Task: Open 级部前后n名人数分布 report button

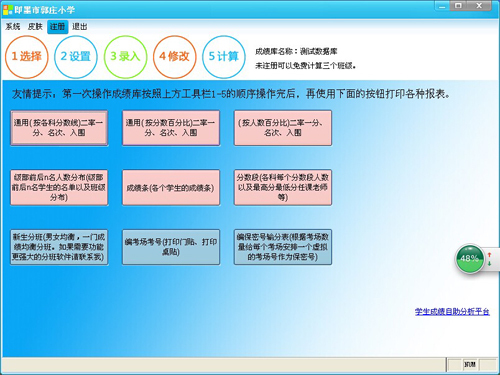Action: tap(59, 187)
